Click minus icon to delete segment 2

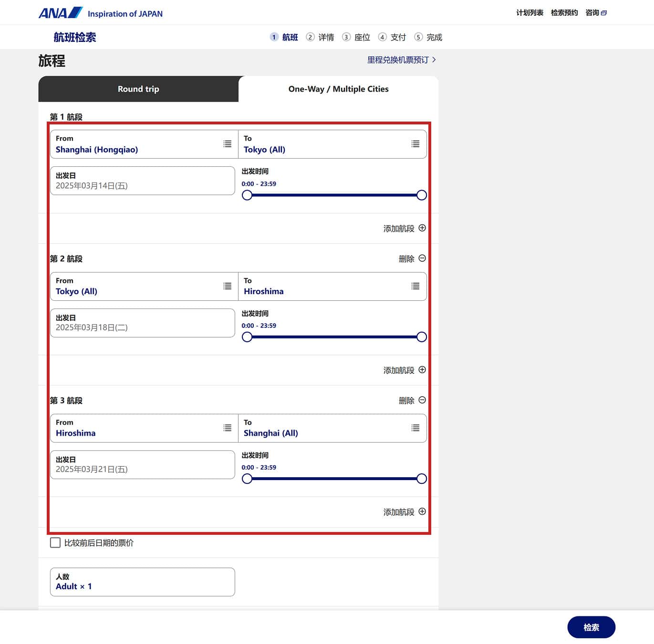(422, 258)
